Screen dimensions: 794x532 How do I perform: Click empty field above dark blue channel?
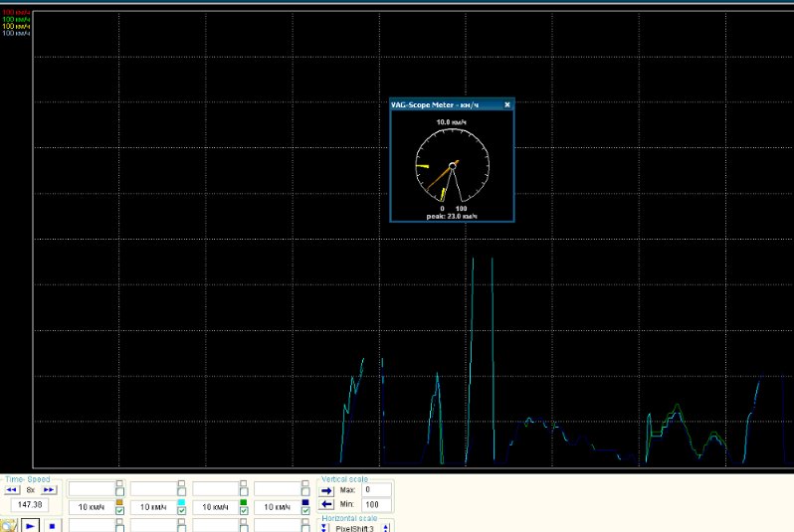point(277,489)
